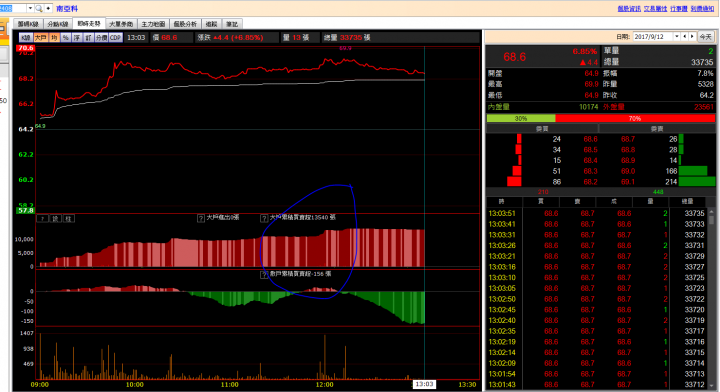Image resolution: width=720 pixels, height=392 pixels.
Task: Click the 分價 price distribution button
Action: 101,38
